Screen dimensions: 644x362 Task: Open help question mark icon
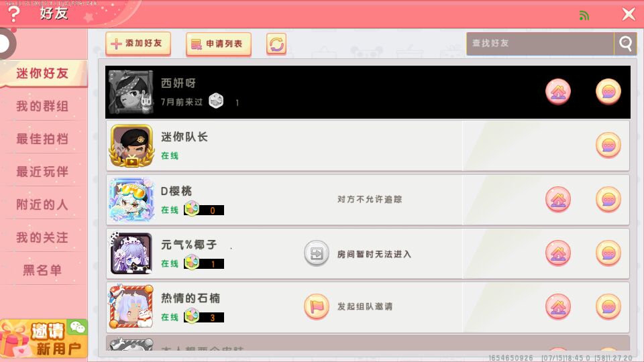[13, 13]
